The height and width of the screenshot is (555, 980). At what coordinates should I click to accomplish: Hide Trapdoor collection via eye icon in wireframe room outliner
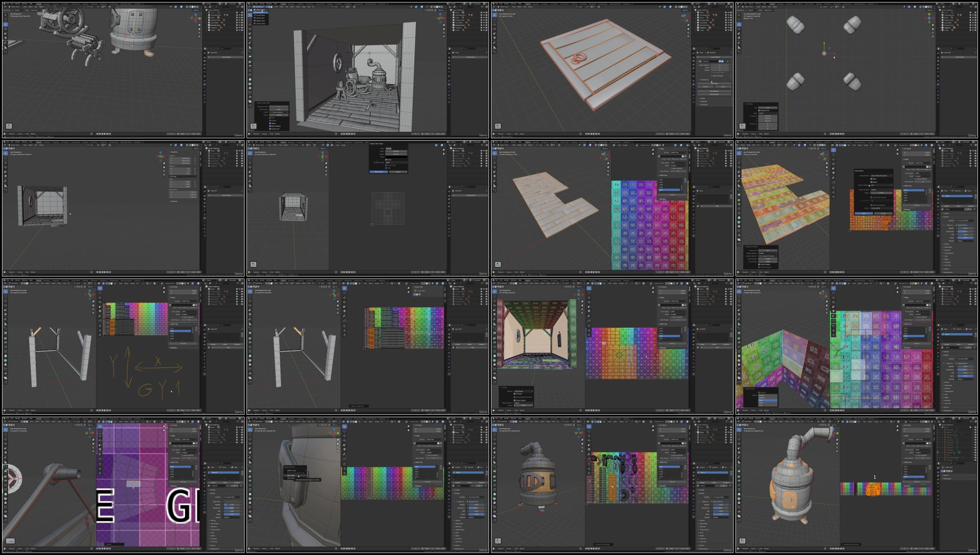(x=484, y=27)
